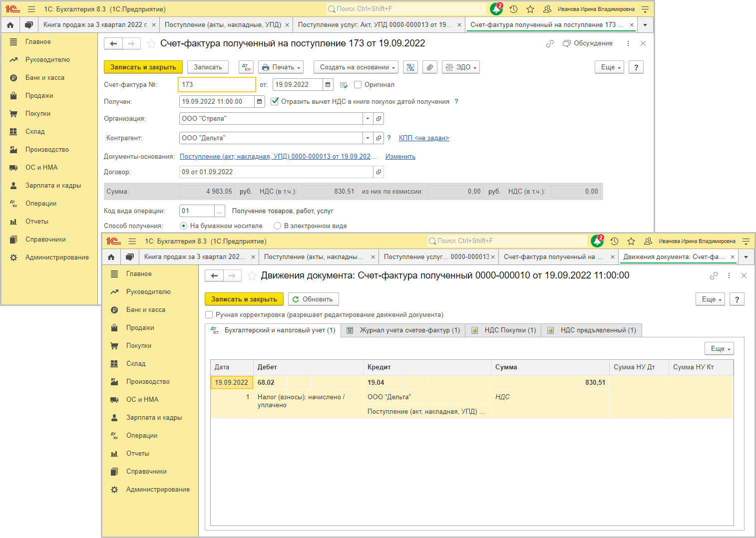Click the 830,51 amount cell in the movements table
756x538 pixels.
tap(550, 383)
